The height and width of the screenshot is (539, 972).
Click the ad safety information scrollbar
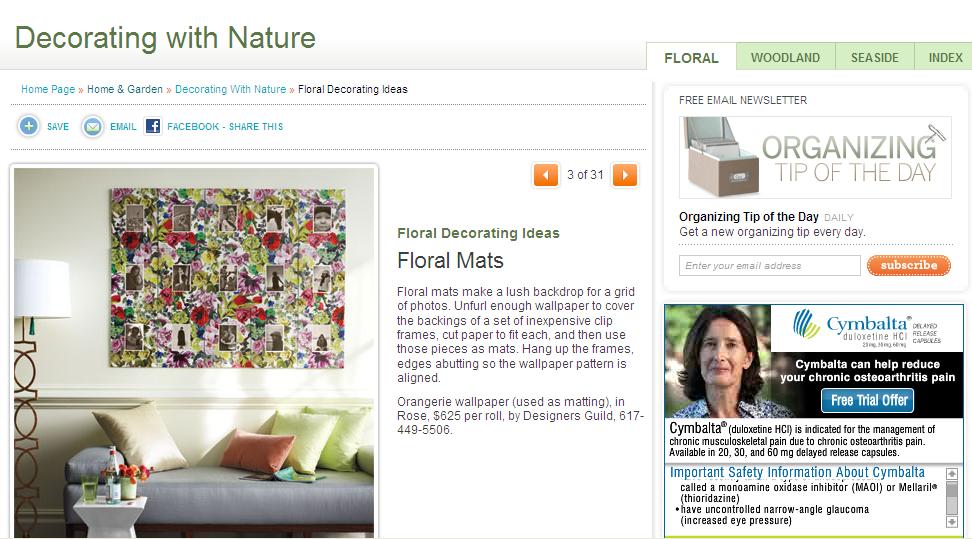(952, 498)
